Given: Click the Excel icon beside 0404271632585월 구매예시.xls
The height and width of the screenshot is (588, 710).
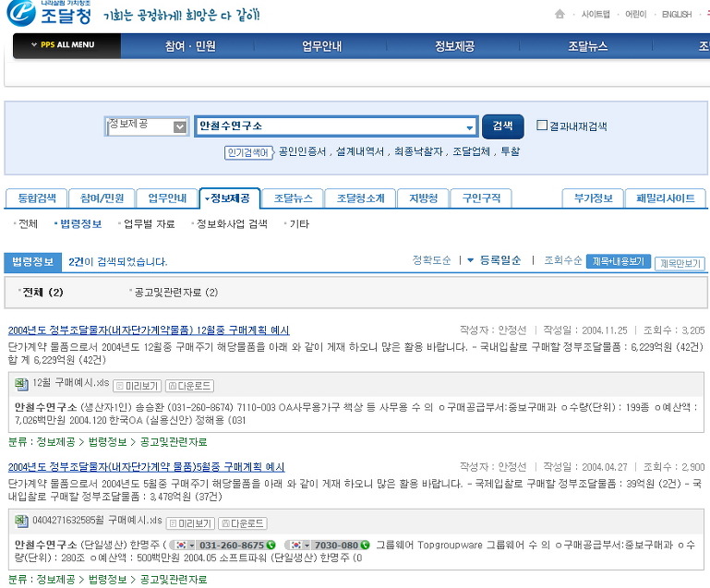Looking at the screenshot, I should point(23,522).
